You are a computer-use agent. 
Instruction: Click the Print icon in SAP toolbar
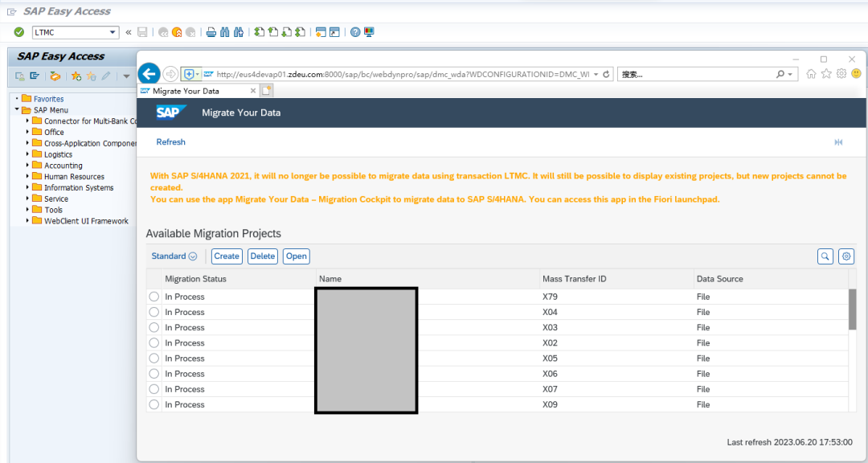click(211, 32)
